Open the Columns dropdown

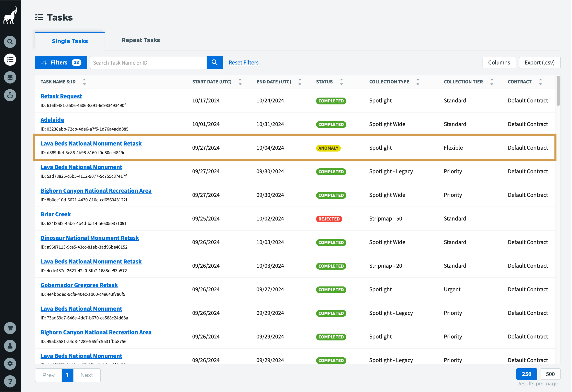point(499,62)
